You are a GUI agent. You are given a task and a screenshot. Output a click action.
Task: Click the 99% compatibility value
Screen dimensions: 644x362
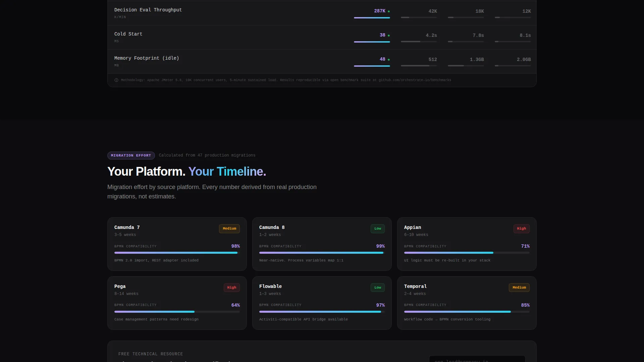pyautogui.click(x=380, y=246)
